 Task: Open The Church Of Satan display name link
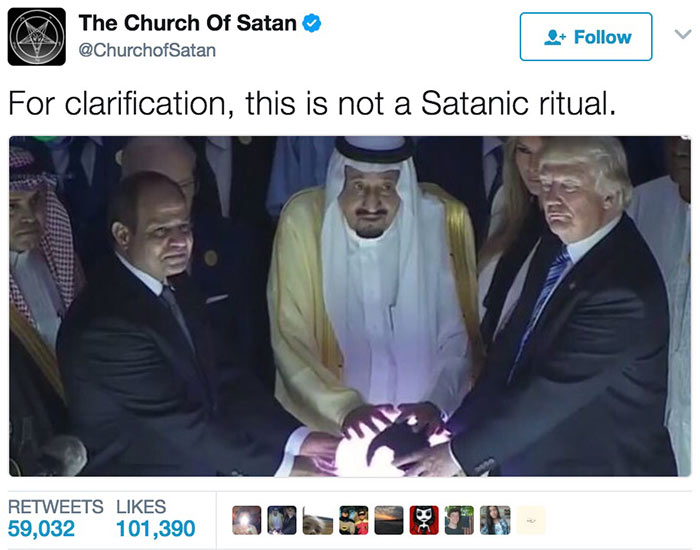(188, 23)
